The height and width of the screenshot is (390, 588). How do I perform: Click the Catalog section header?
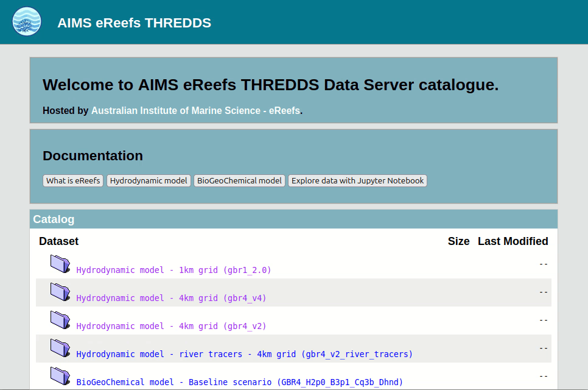(x=54, y=219)
